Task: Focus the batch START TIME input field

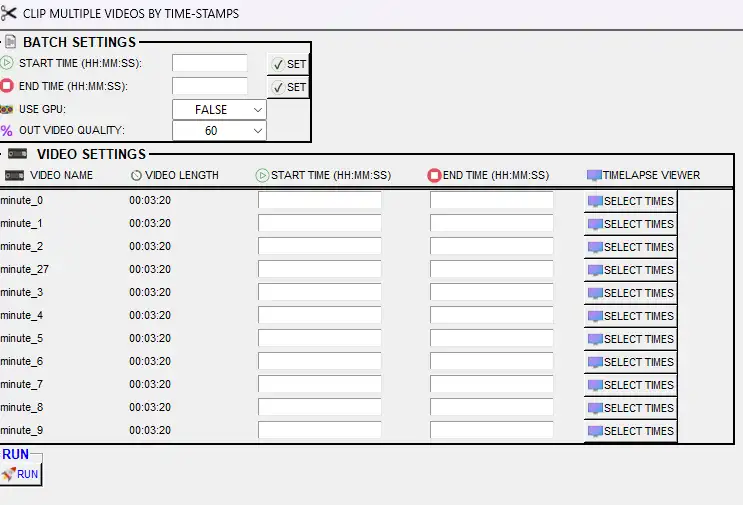Action: point(210,63)
